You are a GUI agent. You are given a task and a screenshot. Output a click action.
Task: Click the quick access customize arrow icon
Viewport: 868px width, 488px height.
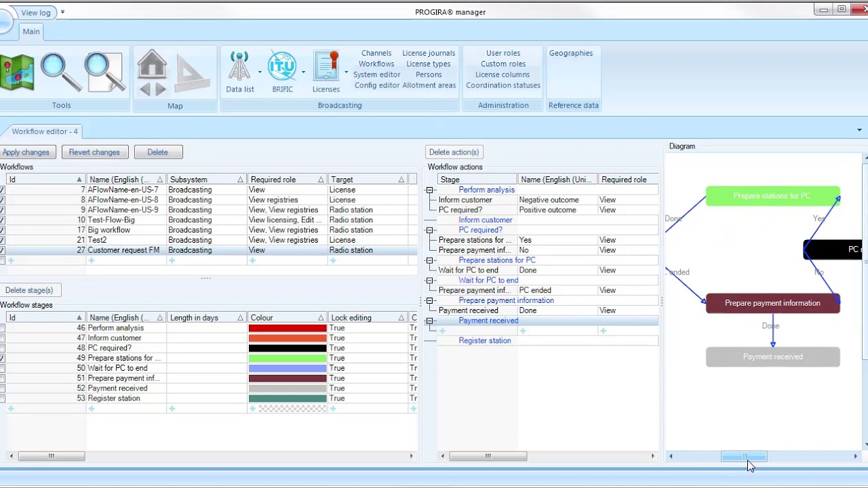62,12
